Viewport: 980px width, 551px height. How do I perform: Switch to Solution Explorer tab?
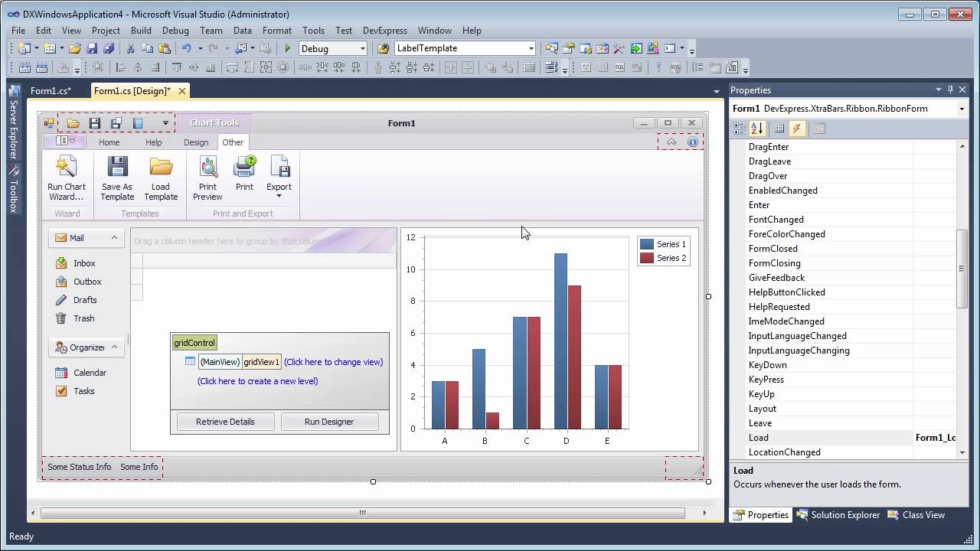coord(838,515)
